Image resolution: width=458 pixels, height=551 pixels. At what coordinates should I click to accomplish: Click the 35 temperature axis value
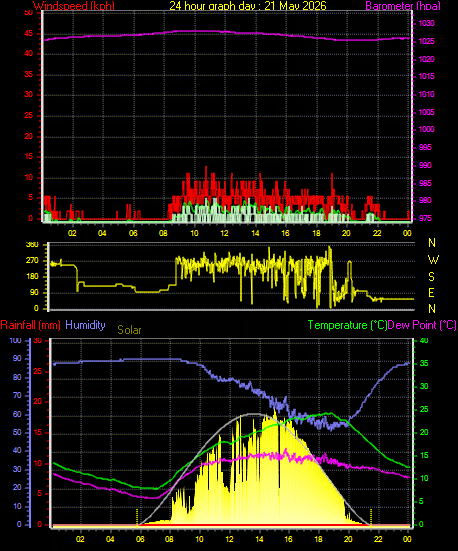click(424, 363)
